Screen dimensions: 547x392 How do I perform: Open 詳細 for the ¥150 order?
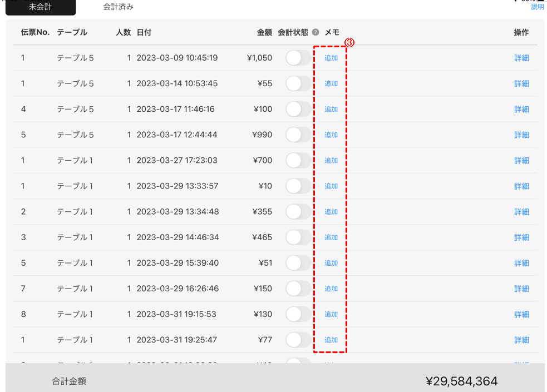coord(521,289)
